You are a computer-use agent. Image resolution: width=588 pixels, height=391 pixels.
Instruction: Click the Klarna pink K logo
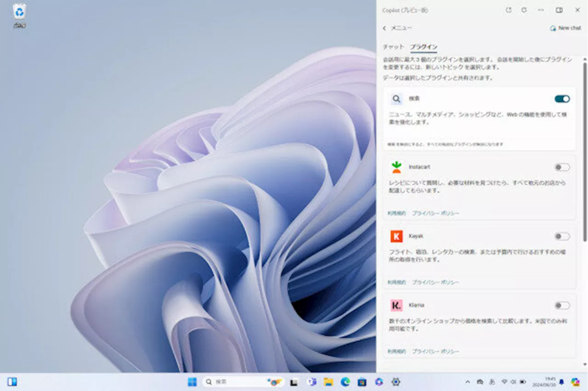tap(396, 305)
